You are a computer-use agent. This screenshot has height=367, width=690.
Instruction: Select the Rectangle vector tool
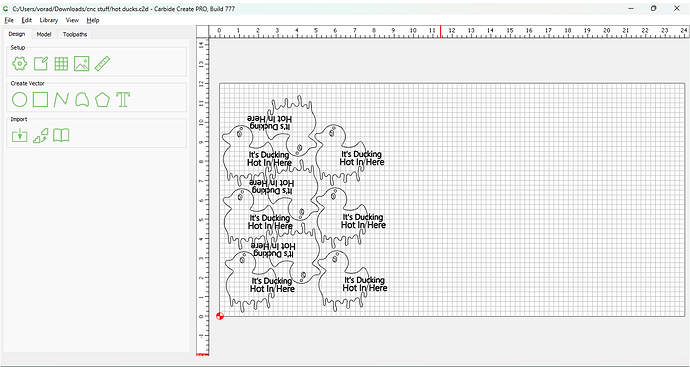point(40,100)
